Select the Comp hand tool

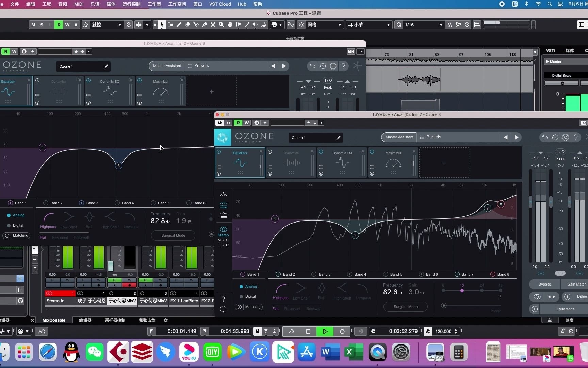[230, 25]
